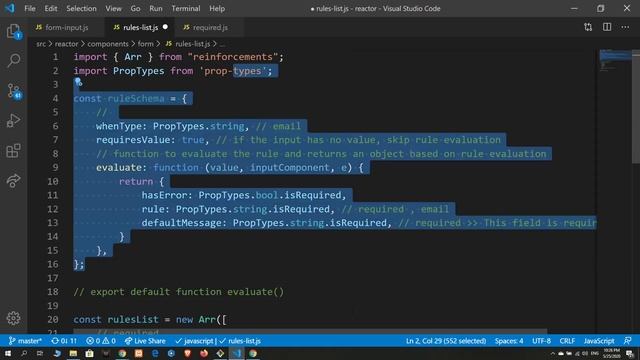This screenshot has width=640, height=360.
Task: Open the File menu
Action: 30,8
